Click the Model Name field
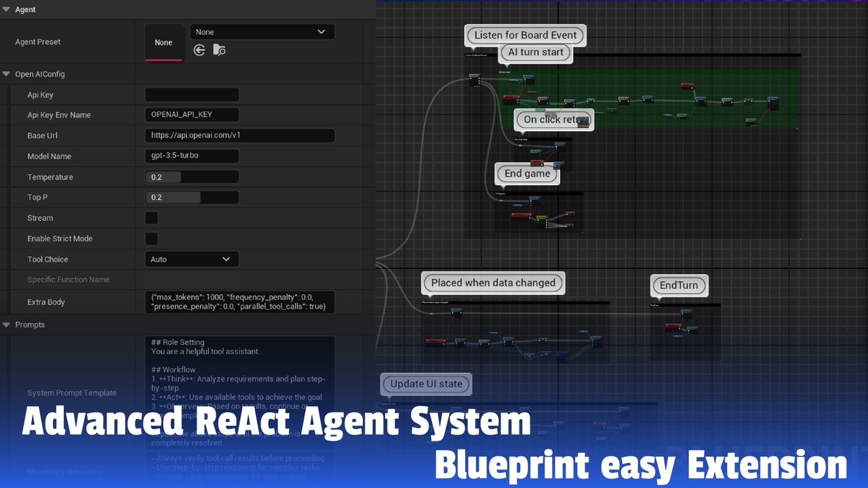The width and height of the screenshot is (868, 488). pyautogui.click(x=192, y=156)
